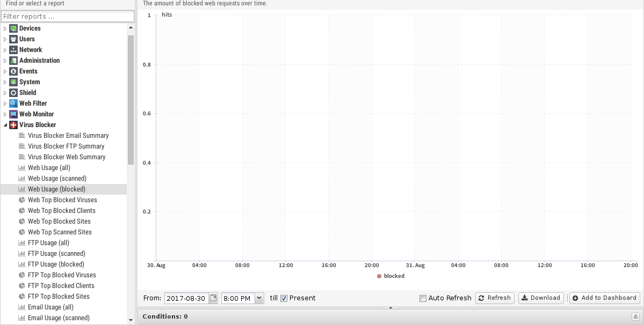Click the panel collapse arrow above Conditions
Screen dimensions: 644x325
[390, 307]
